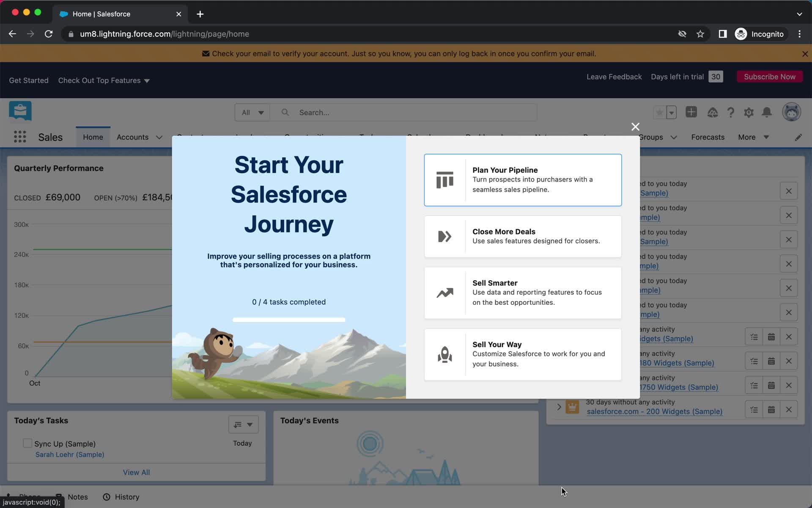Viewport: 812px width, 508px height.
Task: Create event for 200 Widgets (Sample) row
Action: point(771,409)
